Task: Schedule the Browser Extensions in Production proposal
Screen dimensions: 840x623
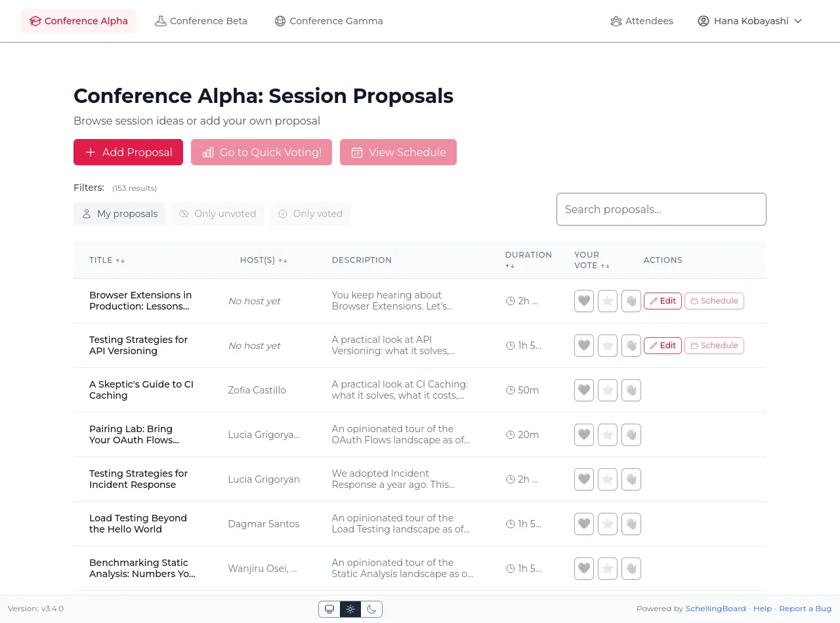Action: pyautogui.click(x=714, y=301)
